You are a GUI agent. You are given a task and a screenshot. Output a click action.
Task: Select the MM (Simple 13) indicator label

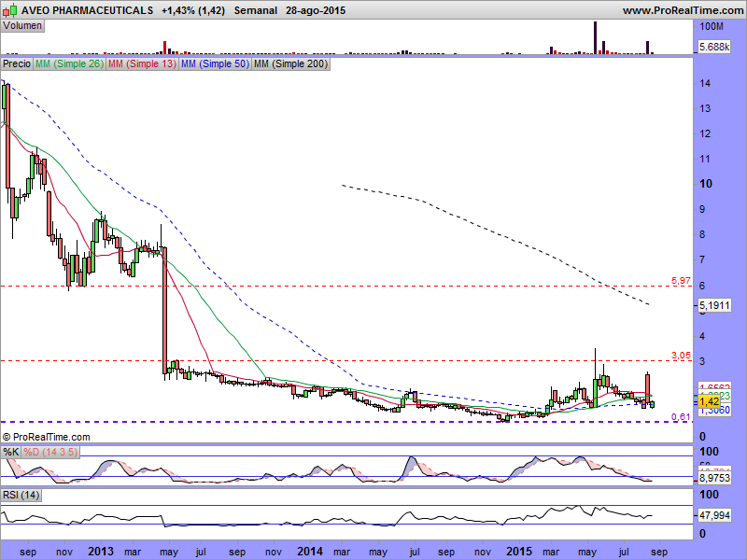pos(143,63)
